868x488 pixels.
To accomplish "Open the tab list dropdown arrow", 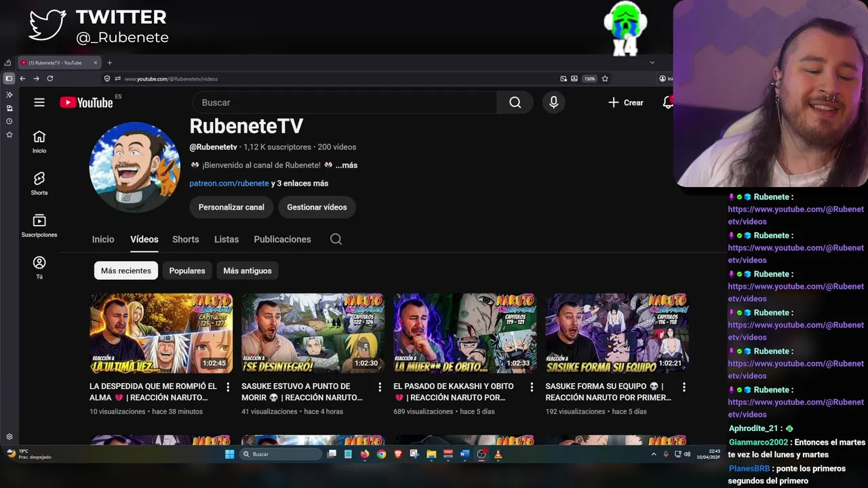I will point(652,62).
